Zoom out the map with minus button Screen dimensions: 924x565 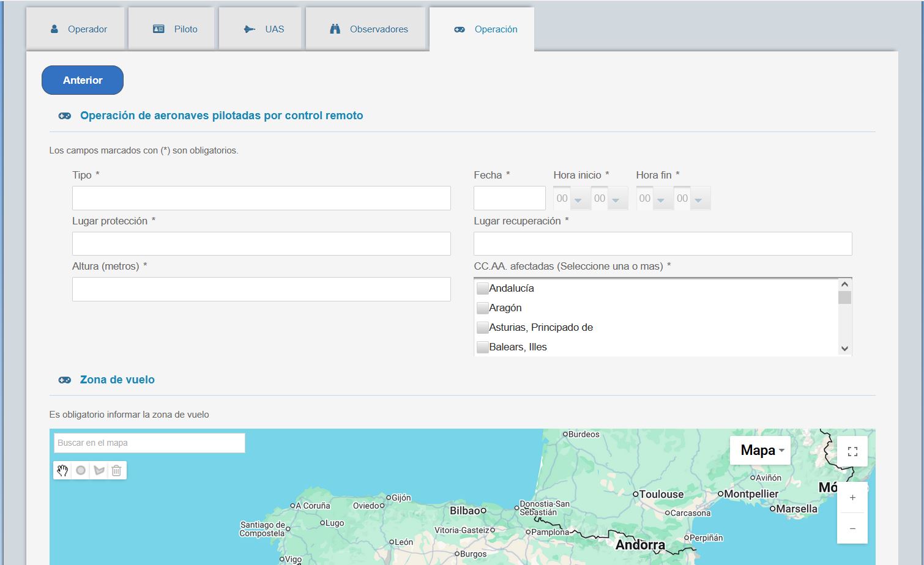(852, 528)
